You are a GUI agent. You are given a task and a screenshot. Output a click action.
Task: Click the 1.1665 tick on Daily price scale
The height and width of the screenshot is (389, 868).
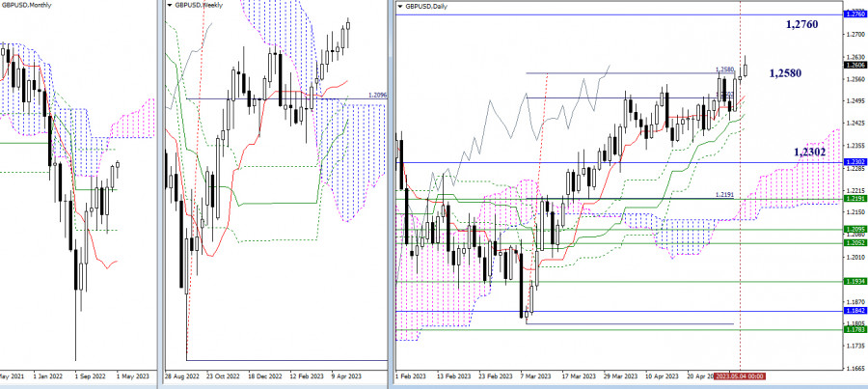coord(854,368)
